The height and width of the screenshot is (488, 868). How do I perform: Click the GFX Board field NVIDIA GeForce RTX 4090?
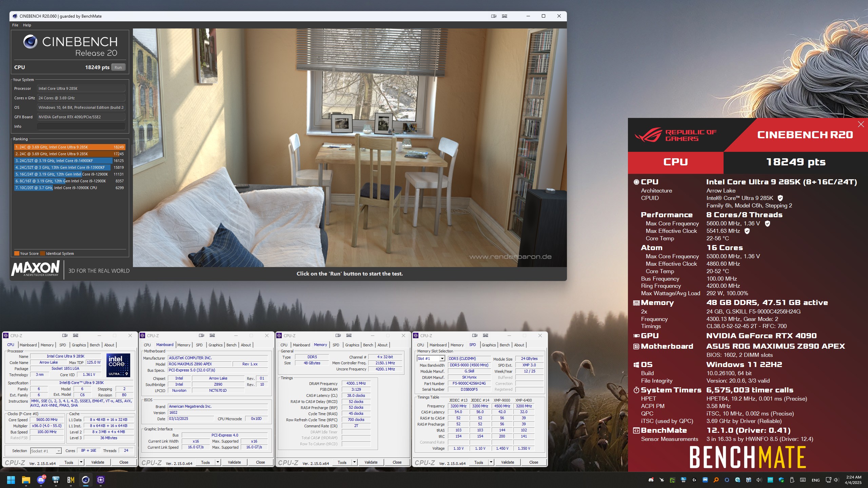[x=81, y=117]
